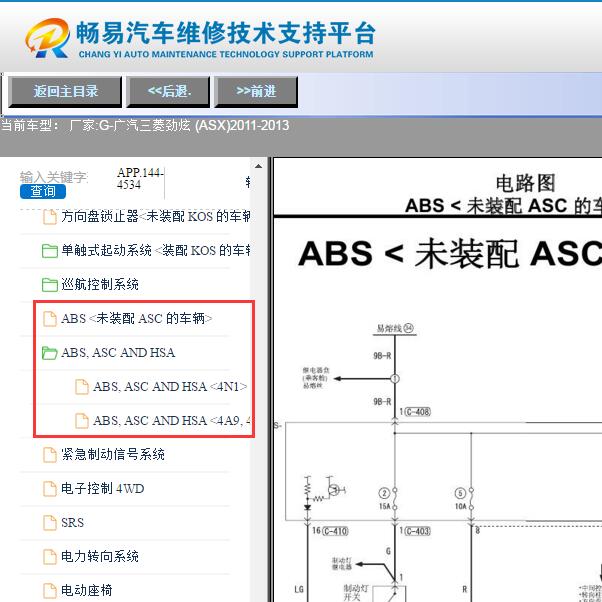Open the 电子控制 4WD entry
This screenshot has height=602, width=602.
pos(103,488)
